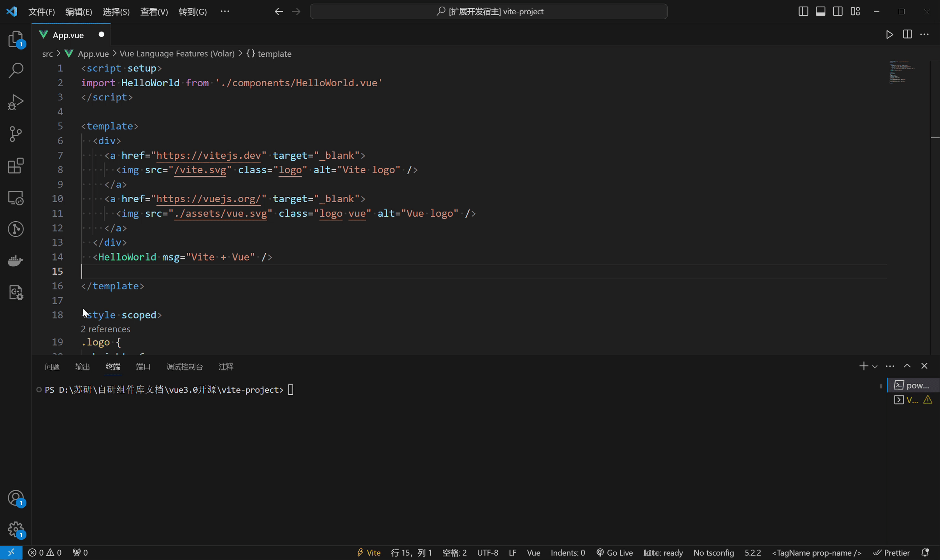
Task: Click Prettier status bar item
Action: pos(891,553)
